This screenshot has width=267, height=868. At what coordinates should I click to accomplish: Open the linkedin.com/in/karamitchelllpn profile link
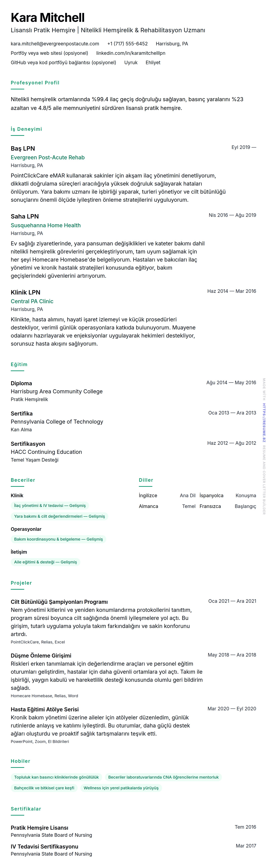131,53
